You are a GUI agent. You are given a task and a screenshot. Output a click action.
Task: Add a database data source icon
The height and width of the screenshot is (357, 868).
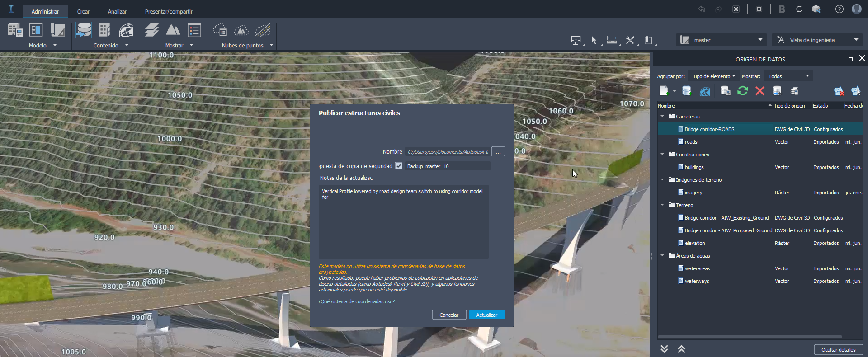687,91
